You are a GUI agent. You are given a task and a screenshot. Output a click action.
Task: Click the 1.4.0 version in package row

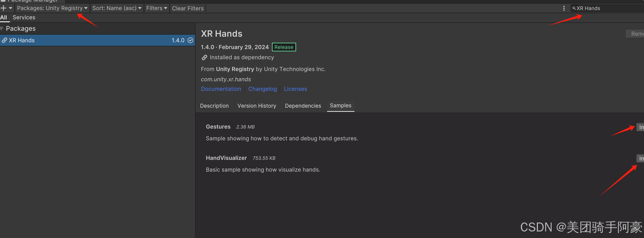point(178,40)
